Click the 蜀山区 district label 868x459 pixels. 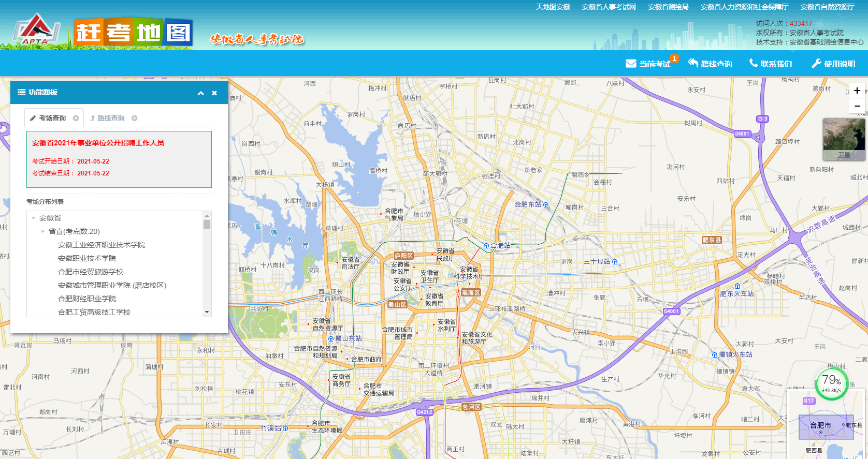[x=397, y=305]
